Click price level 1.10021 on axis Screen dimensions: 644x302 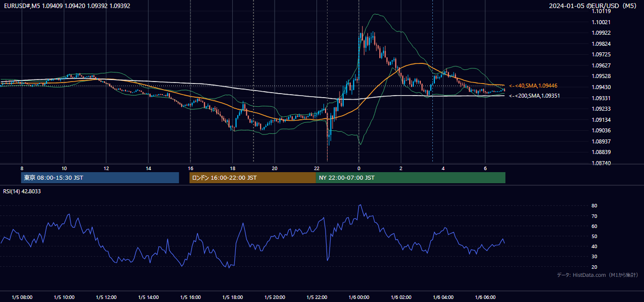tap(601, 22)
